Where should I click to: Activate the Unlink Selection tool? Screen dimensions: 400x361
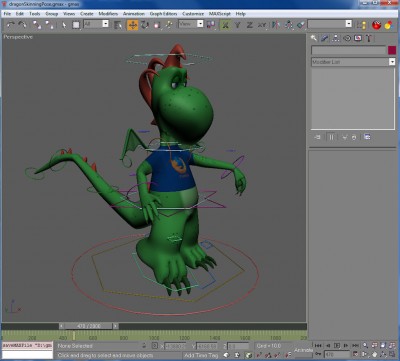[49, 25]
